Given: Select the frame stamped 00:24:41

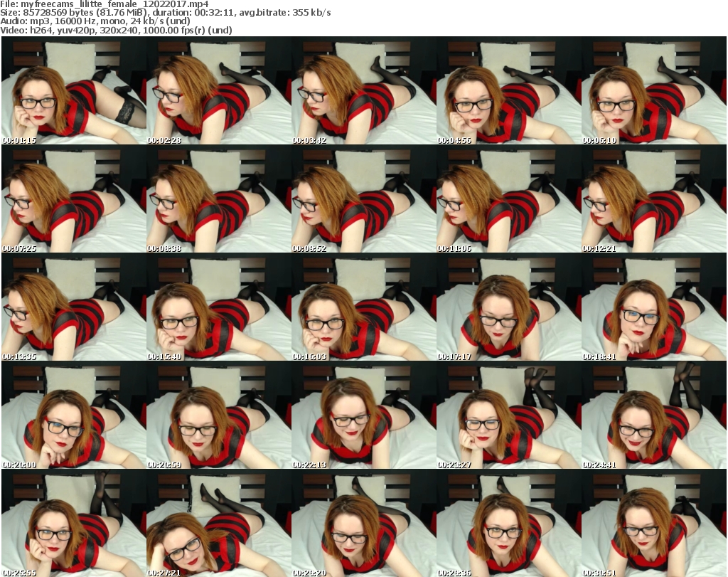Looking at the screenshot, I should 654,415.
